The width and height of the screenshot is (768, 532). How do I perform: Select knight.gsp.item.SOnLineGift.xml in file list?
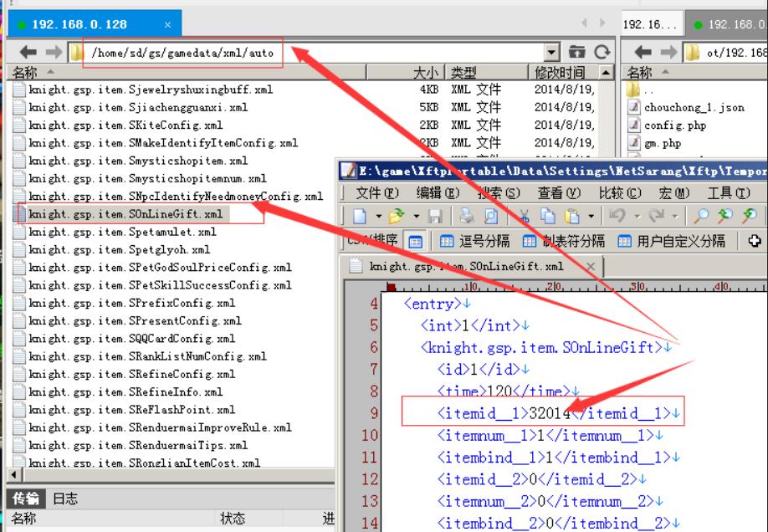pyautogui.click(x=125, y=214)
